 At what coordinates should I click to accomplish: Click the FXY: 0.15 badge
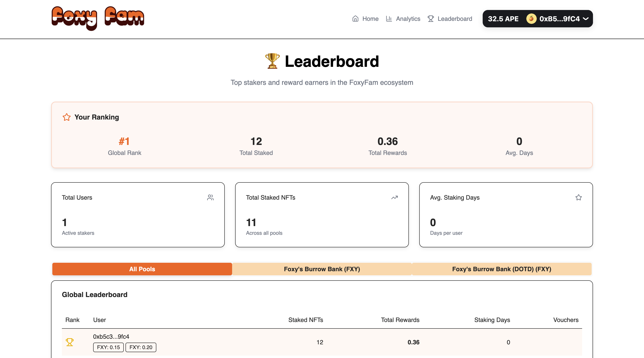coord(108,347)
